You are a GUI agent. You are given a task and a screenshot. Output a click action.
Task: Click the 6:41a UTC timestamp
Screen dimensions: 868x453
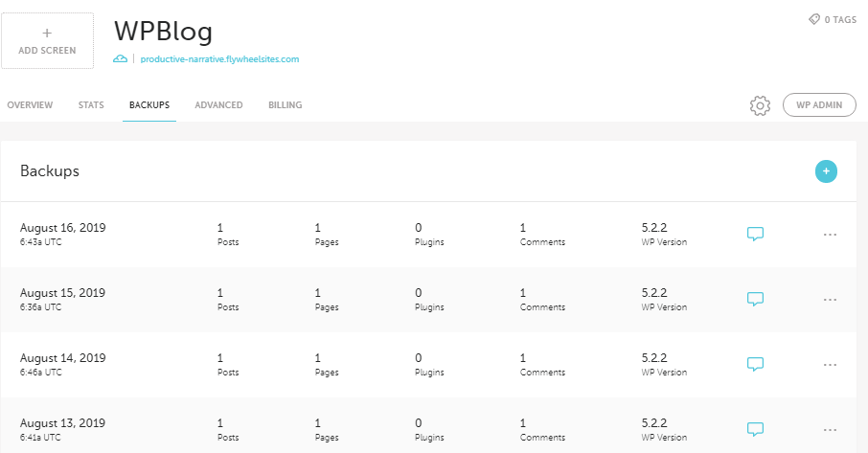(40, 438)
